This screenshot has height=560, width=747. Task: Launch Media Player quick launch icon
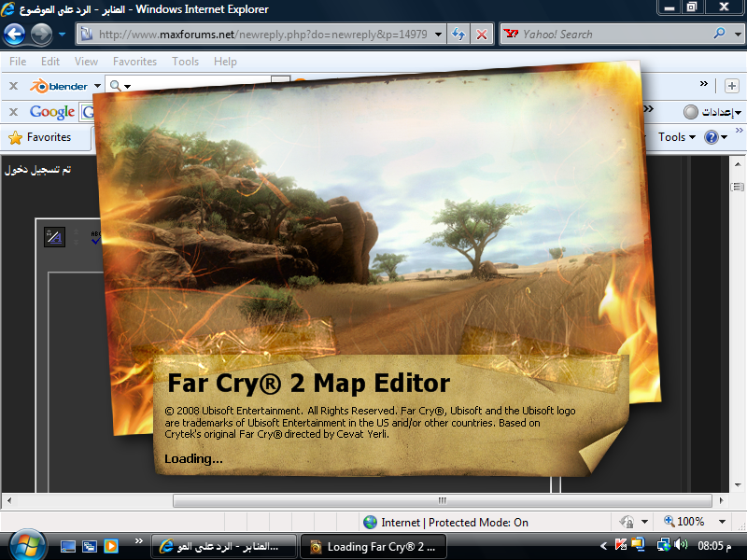click(111, 546)
